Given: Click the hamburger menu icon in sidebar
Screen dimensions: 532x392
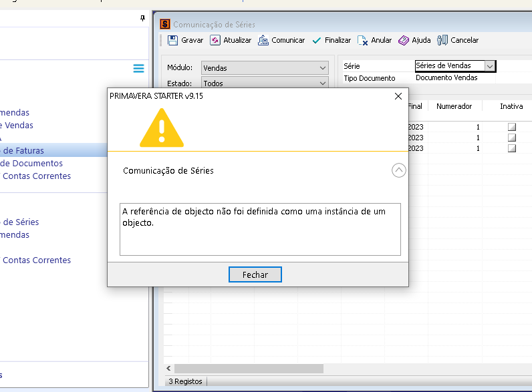Looking at the screenshot, I should coord(138,68).
